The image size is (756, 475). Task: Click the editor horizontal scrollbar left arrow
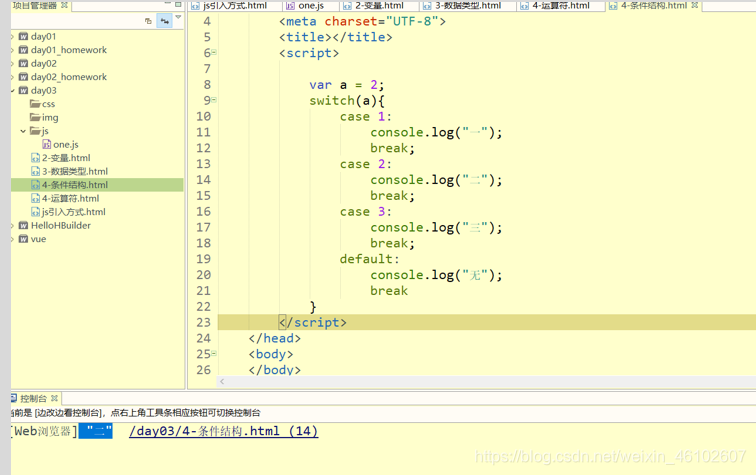[x=222, y=381]
